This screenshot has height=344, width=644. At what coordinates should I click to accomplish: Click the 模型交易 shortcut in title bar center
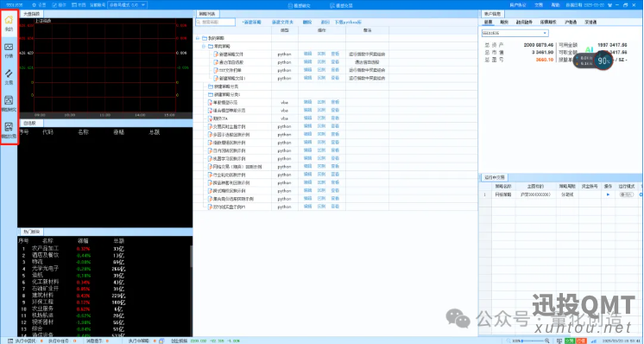click(x=341, y=5)
